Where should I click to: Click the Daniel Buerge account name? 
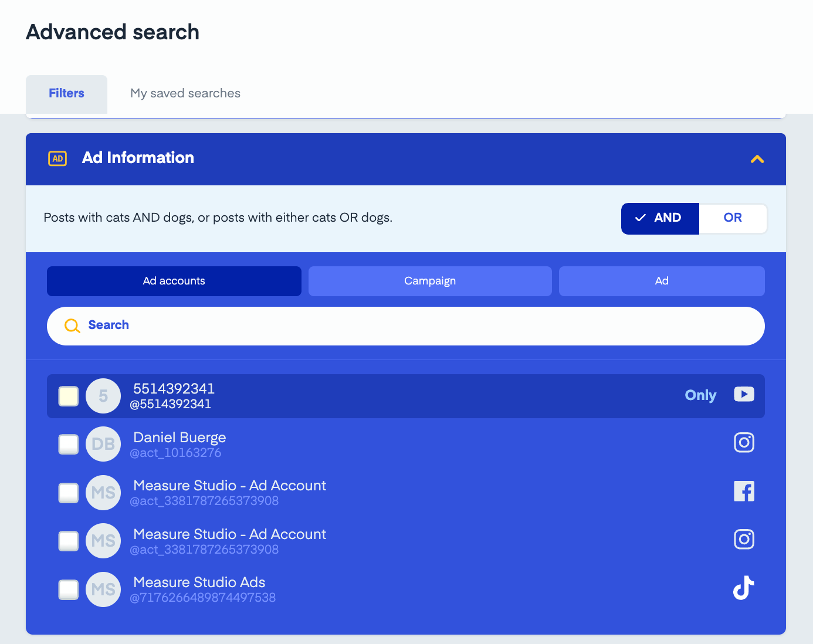(179, 438)
